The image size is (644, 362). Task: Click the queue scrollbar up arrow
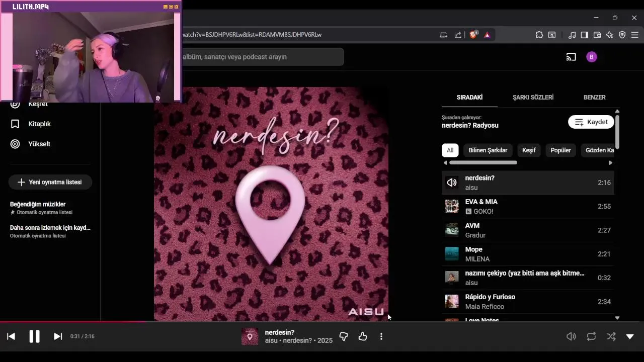click(x=617, y=111)
